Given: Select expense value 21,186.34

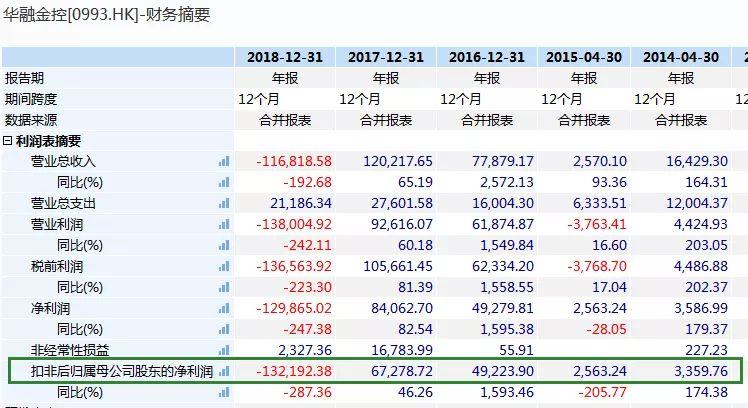Looking at the screenshot, I should point(301,203).
